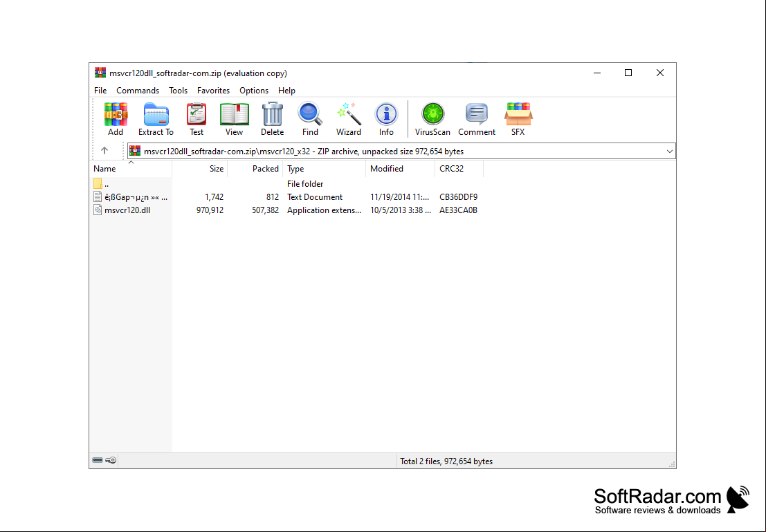
Task: Select the garbled-name text document icon
Action: (98, 197)
